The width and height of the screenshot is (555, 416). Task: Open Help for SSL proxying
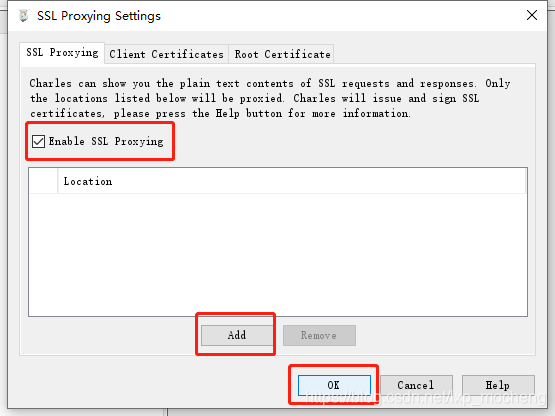click(x=498, y=385)
